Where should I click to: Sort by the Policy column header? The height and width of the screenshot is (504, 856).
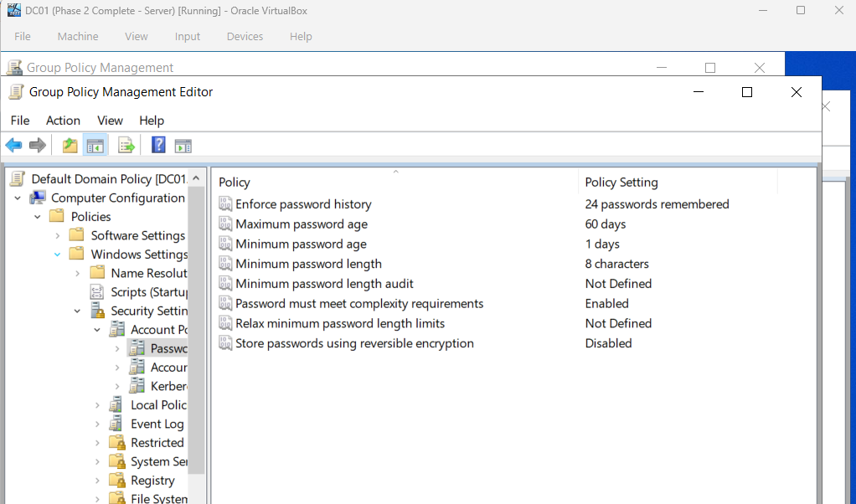pos(395,182)
